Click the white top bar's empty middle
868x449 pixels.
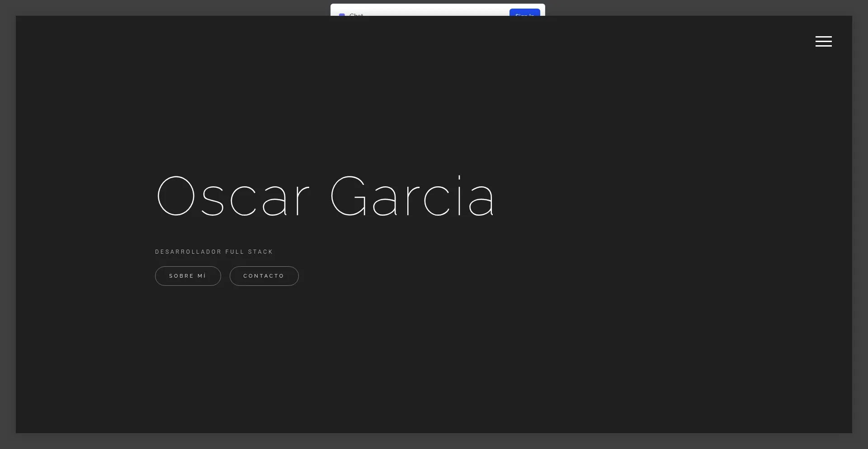[434, 10]
